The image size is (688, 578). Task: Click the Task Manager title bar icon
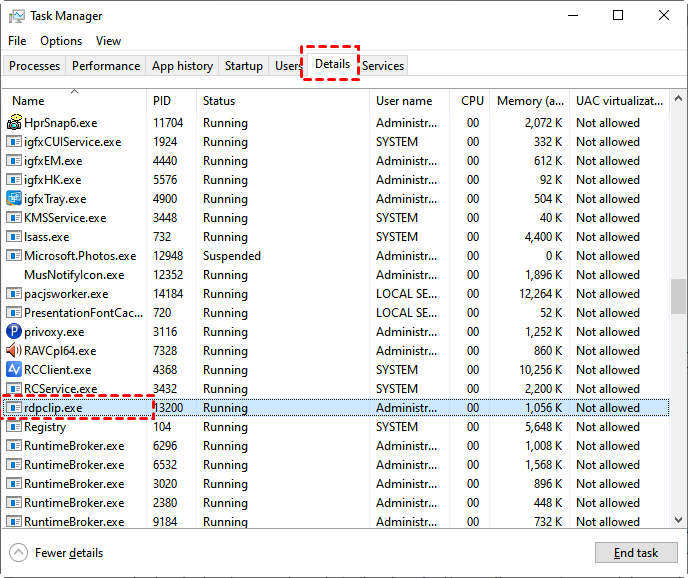point(17,16)
